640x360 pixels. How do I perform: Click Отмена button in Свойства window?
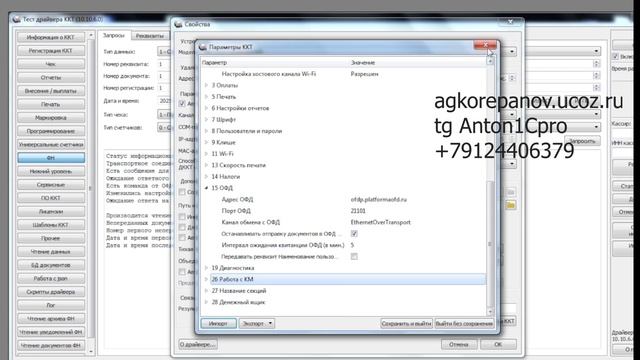459,344
